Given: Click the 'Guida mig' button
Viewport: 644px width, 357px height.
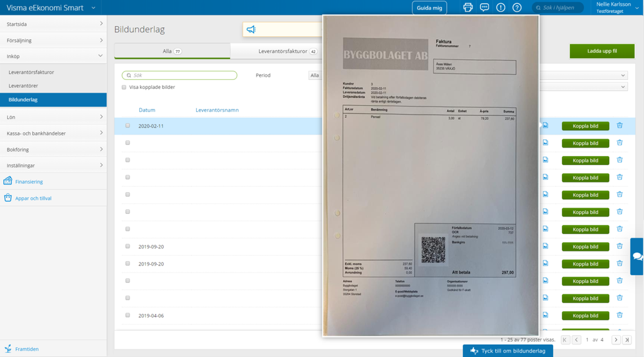Looking at the screenshot, I should coord(429,8).
